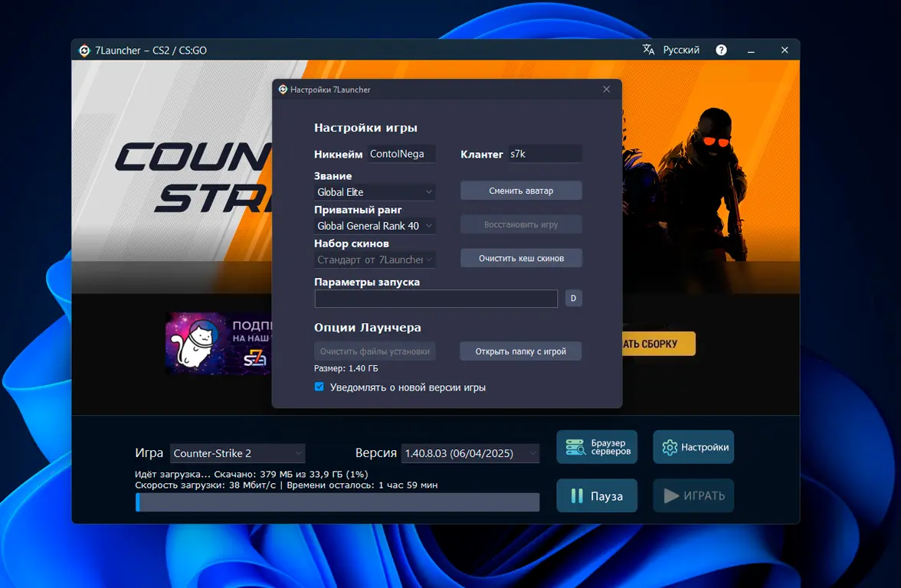Select the Русский language menu
Viewport: 901px width, 588px height.
(x=680, y=50)
